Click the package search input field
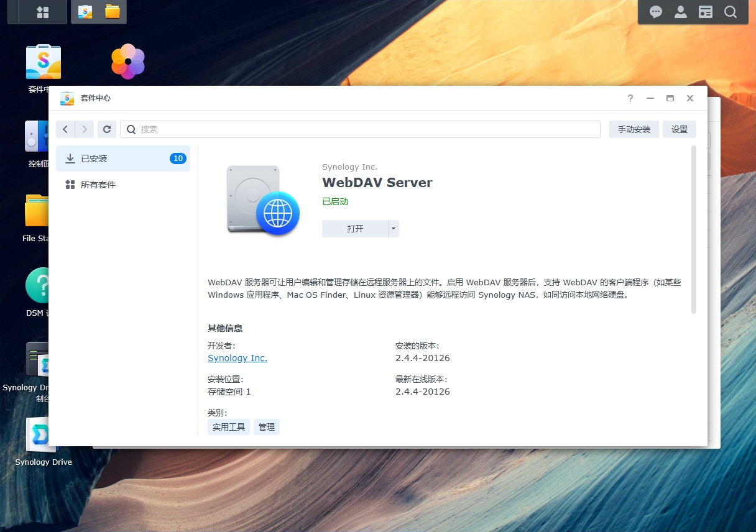 367,129
